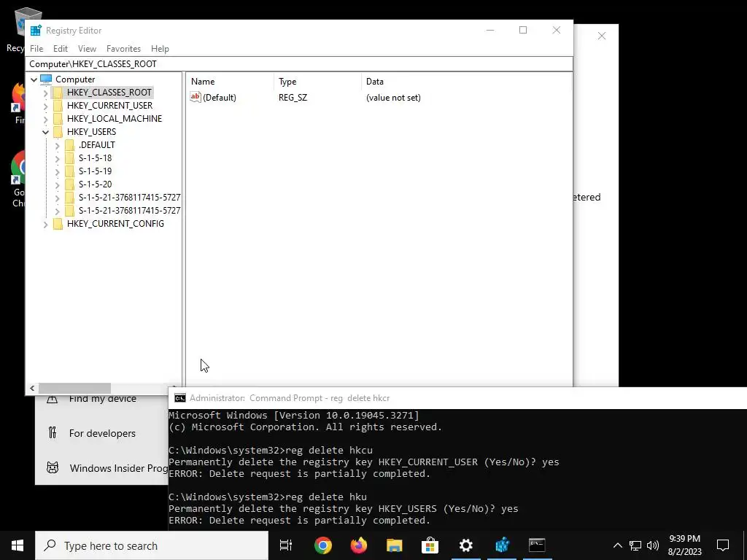Collapse the Computer root node
This screenshot has width=747, height=560.
pyautogui.click(x=34, y=79)
